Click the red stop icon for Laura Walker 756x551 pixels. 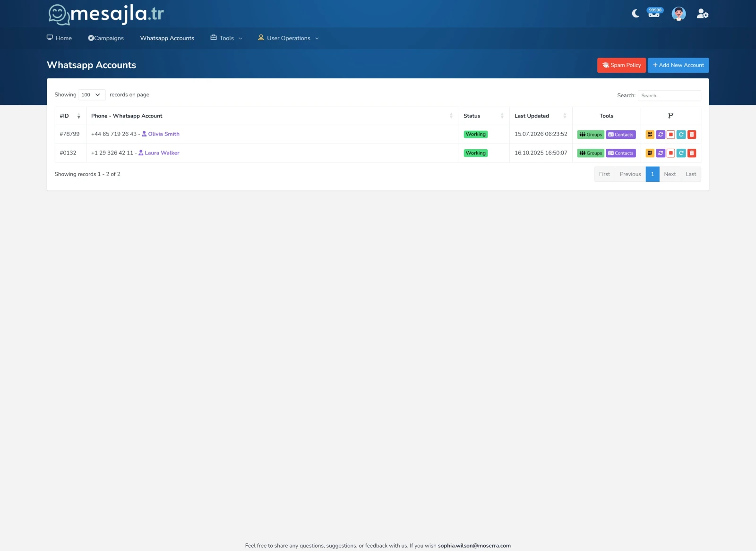coord(671,153)
